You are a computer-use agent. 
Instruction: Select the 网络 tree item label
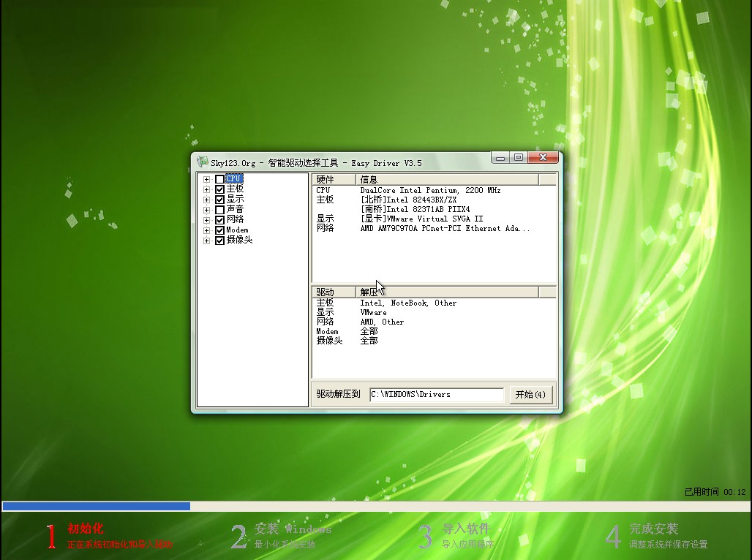235,219
